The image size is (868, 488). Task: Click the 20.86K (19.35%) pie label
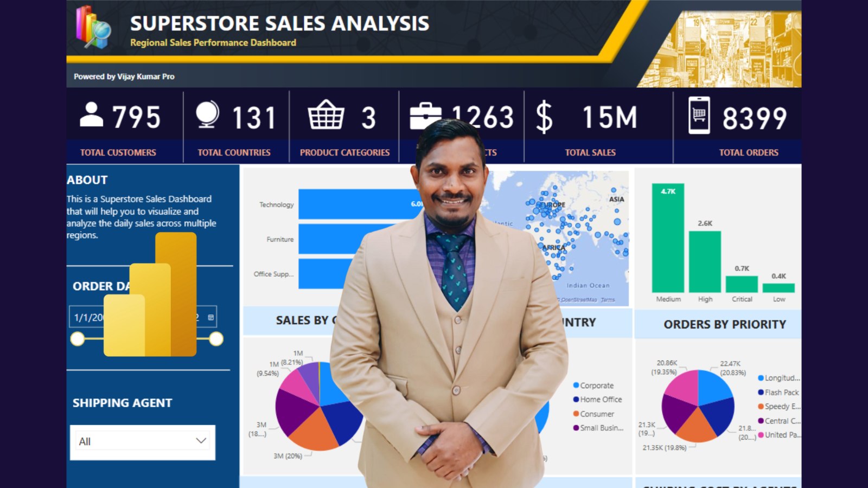(665, 368)
